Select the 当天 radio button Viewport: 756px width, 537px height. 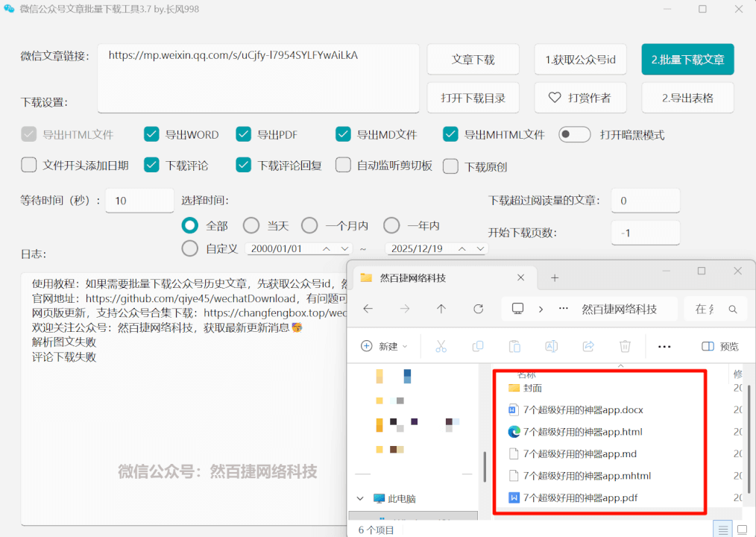(x=251, y=224)
